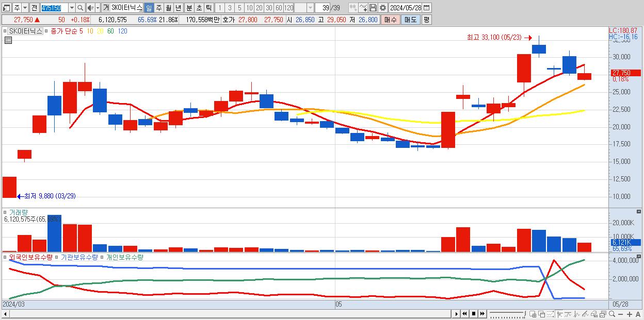Click the search magnifier beside stock code
This screenshot has height=320, width=644.
(80, 8)
